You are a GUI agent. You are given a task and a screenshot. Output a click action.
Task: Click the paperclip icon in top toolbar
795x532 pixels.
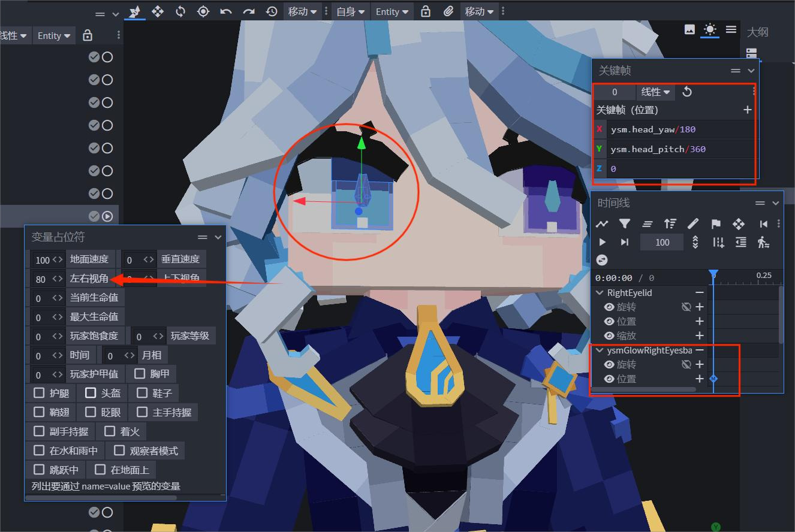click(x=448, y=11)
